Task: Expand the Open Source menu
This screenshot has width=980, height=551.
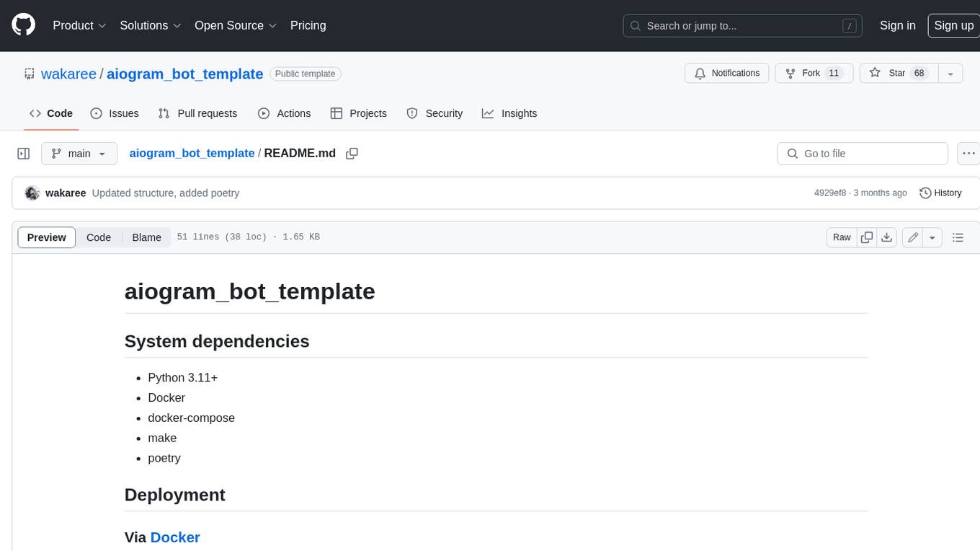Action: [236, 25]
